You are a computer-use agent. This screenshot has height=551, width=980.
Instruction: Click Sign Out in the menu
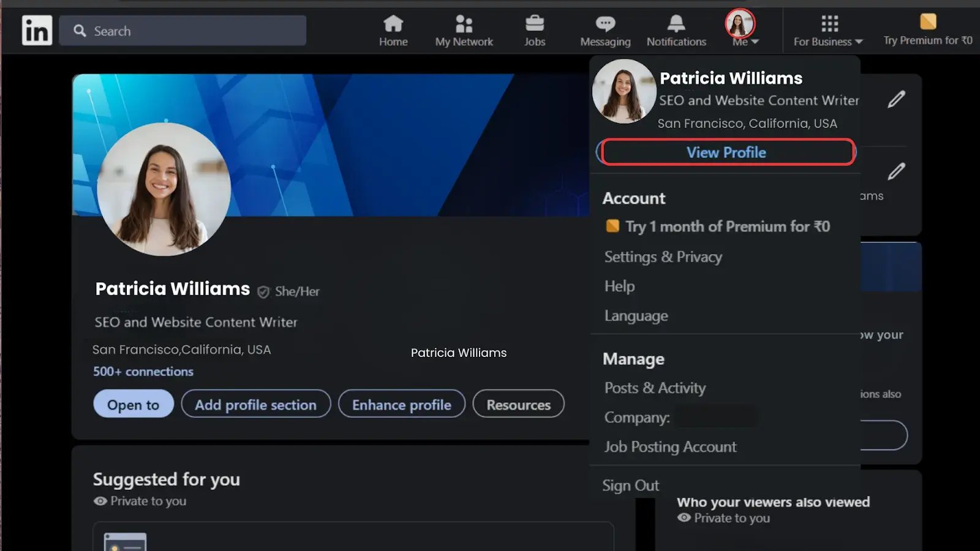tap(630, 485)
